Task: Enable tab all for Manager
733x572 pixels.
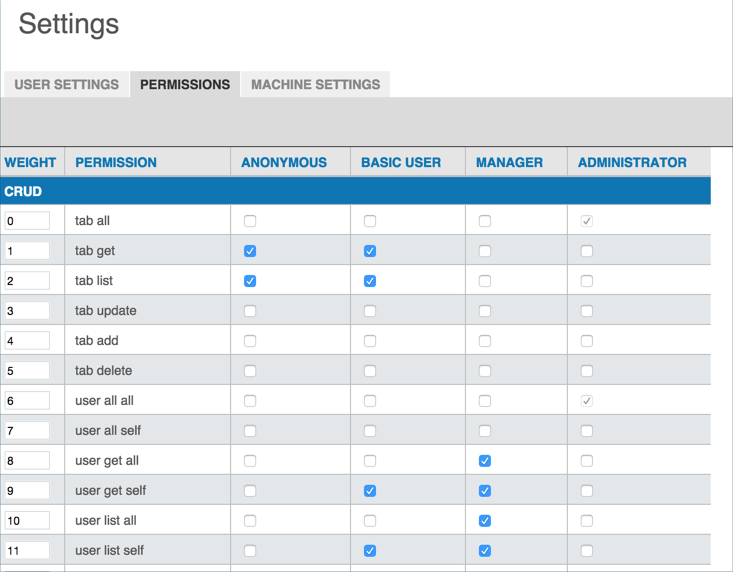Action: (x=485, y=221)
